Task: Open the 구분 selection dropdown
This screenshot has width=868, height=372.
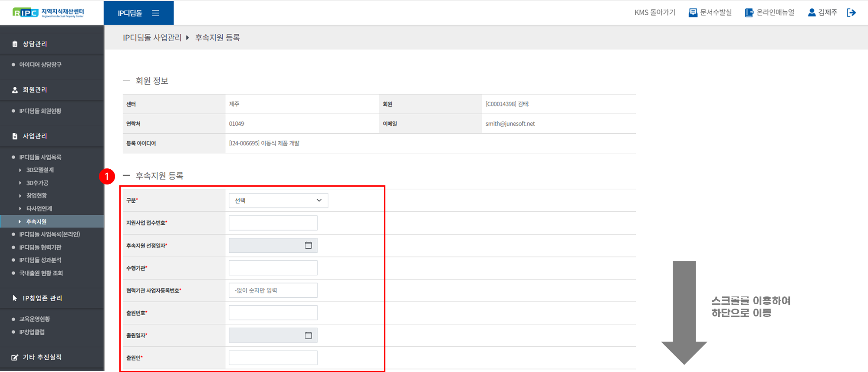Action: pos(278,201)
